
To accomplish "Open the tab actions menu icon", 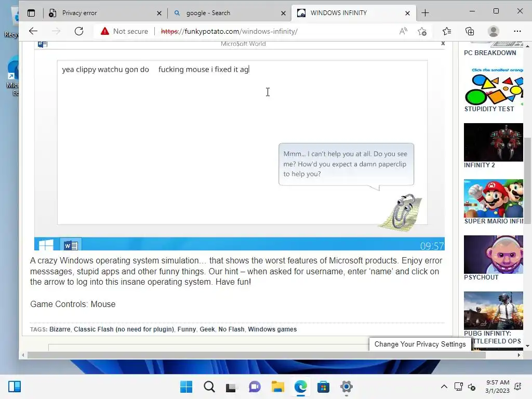I will 31,13.
